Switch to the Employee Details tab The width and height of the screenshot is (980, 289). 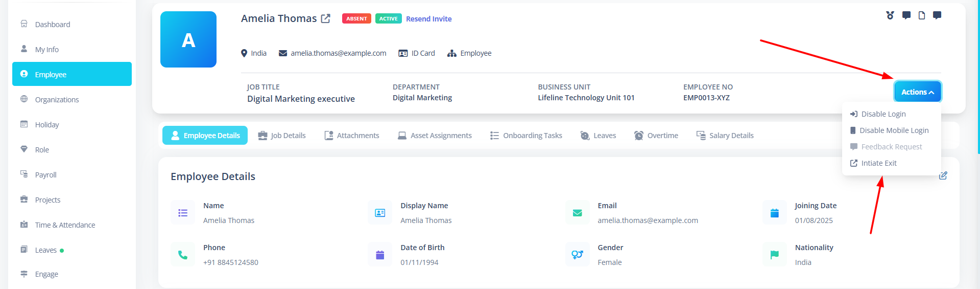[x=205, y=136]
